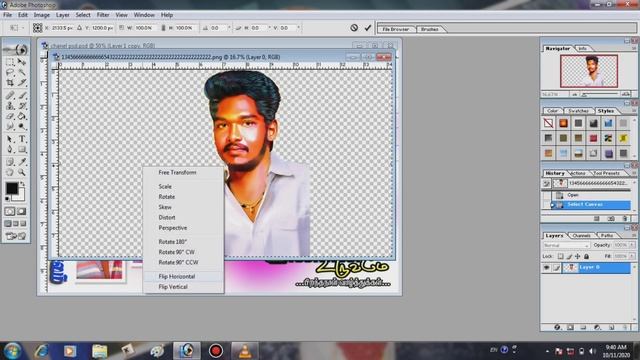The width and height of the screenshot is (640, 360).
Task: Select the Healing Brush tool
Action: (x=10, y=96)
